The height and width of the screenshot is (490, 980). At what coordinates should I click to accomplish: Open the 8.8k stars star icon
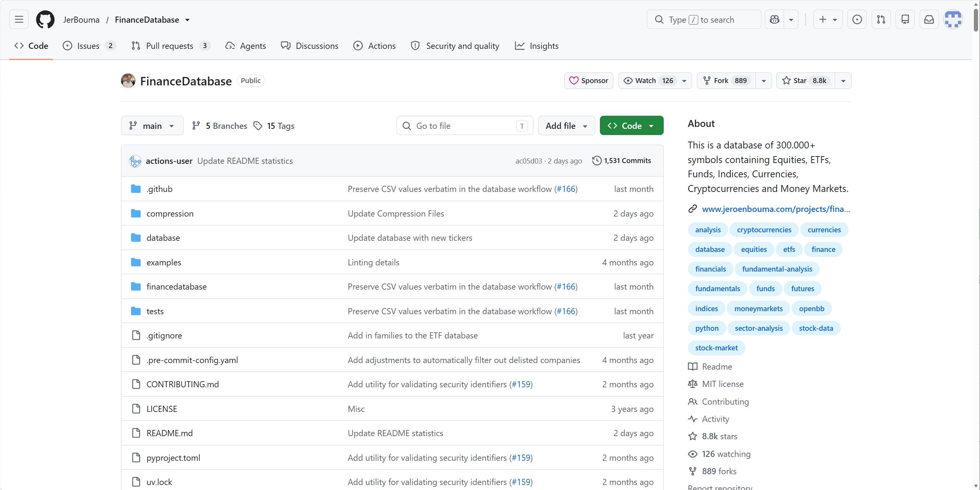coord(693,436)
